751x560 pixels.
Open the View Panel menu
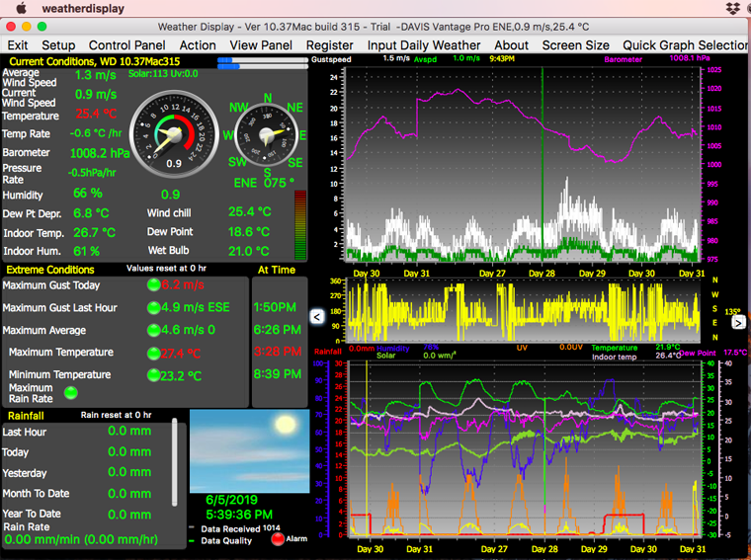[x=261, y=45]
